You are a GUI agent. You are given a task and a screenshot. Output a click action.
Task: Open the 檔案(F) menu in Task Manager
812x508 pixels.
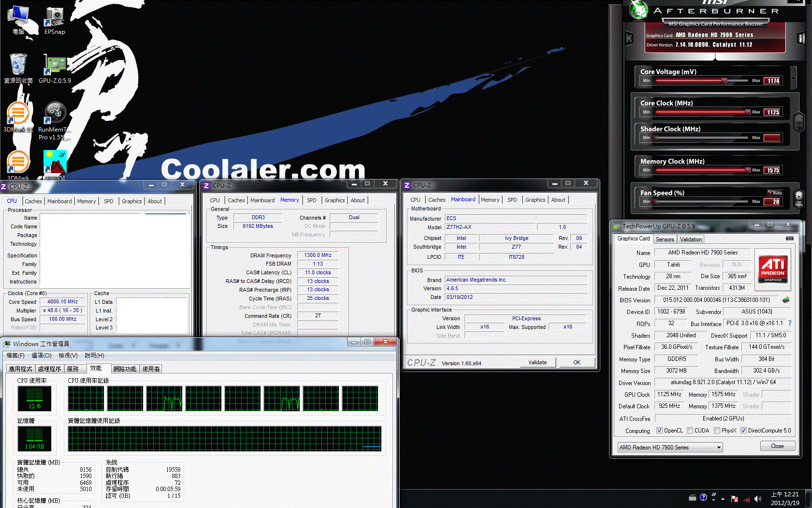[x=15, y=355]
